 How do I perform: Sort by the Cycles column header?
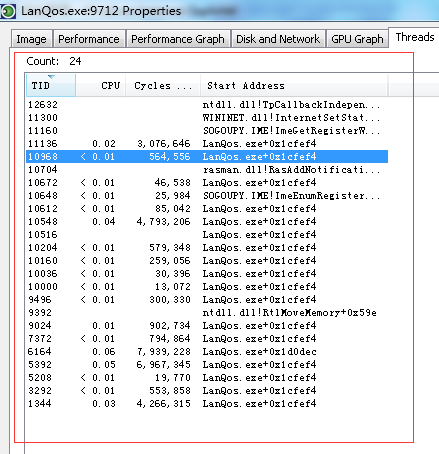[x=163, y=86]
